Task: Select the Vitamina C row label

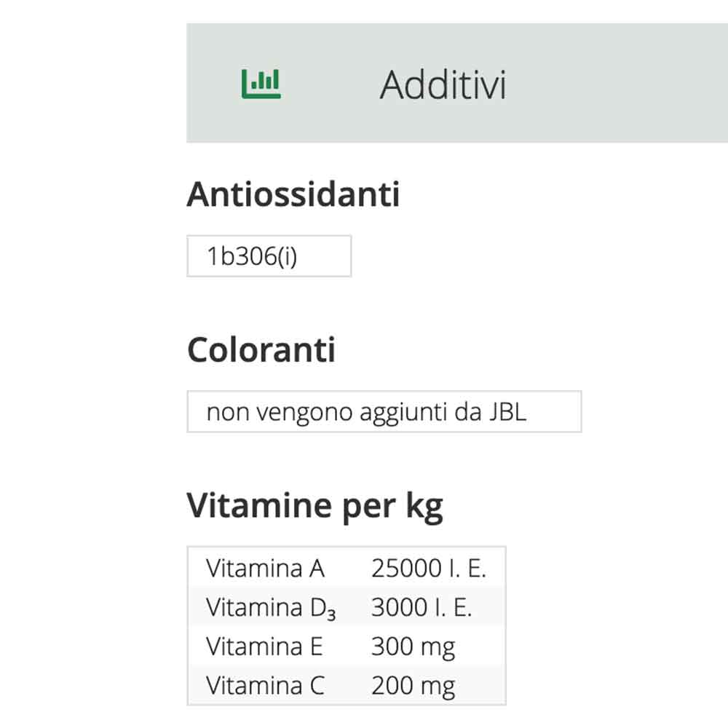Action: 266,686
